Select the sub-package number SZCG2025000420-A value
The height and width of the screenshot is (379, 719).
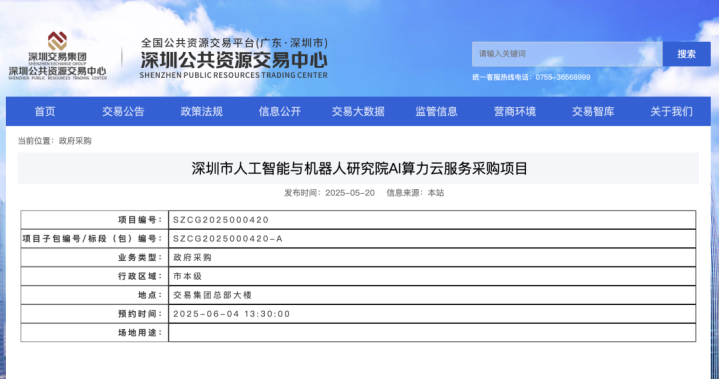coord(228,239)
